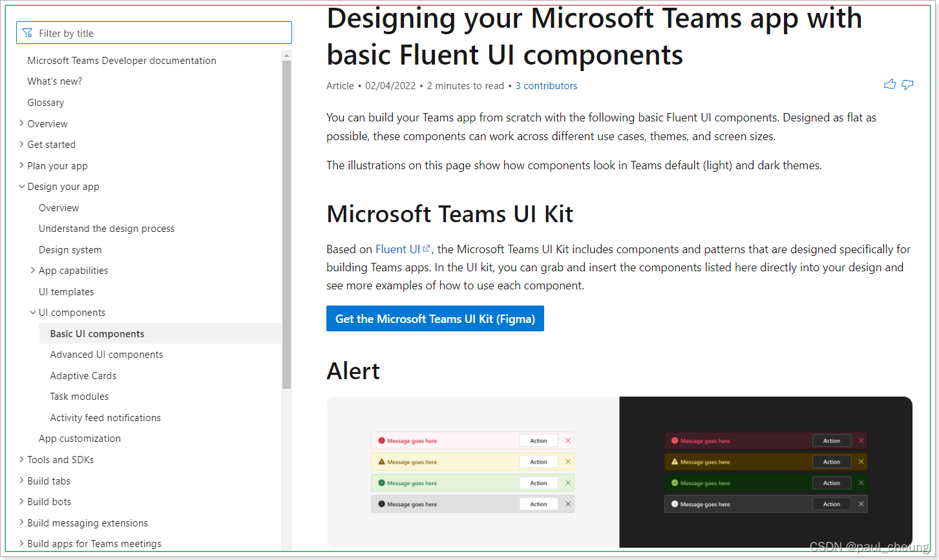Open the UI templates page
This screenshot has height=560, width=939.
(66, 291)
